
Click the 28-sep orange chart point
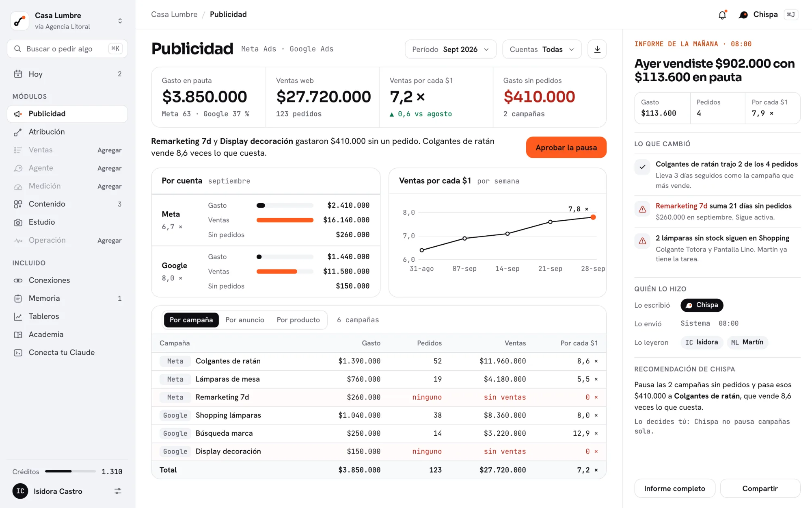point(593,217)
